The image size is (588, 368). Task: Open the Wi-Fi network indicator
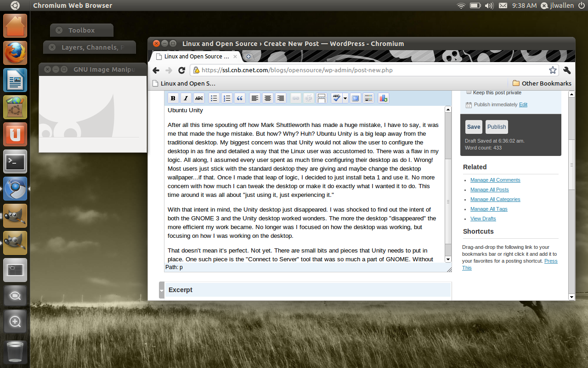click(x=461, y=6)
